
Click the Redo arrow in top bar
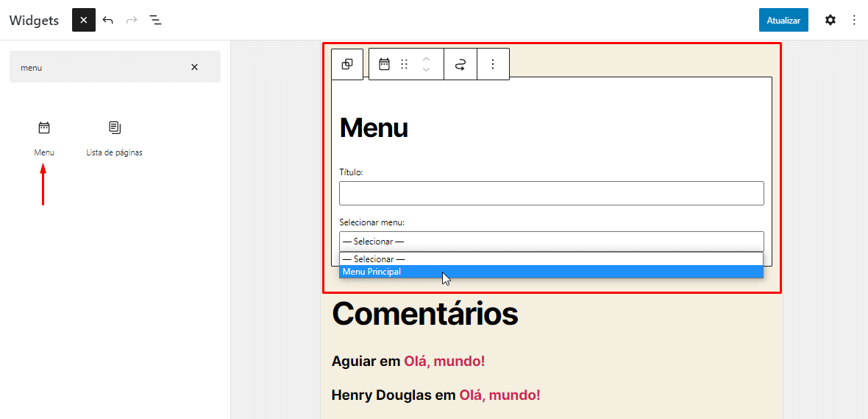coord(132,20)
